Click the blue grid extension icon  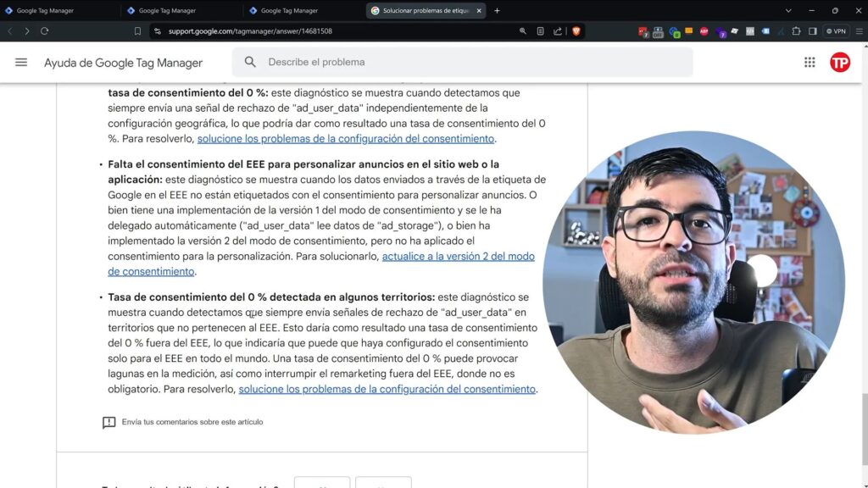[765, 31]
